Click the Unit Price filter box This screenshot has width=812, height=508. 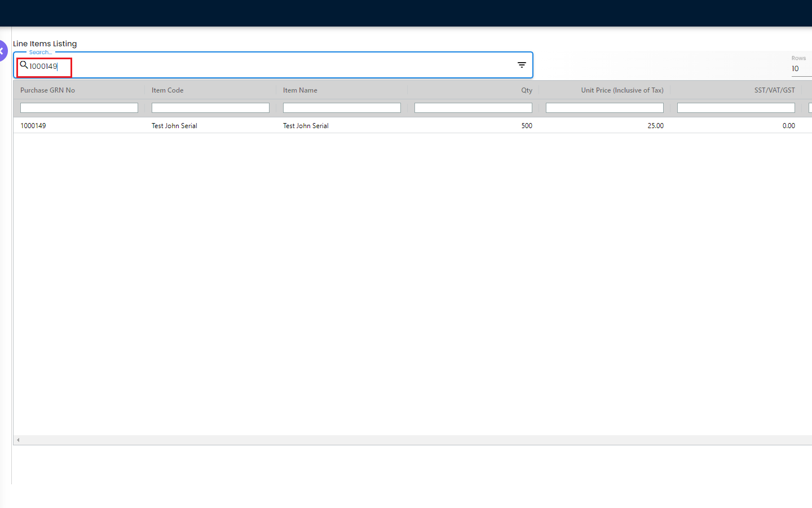click(x=604, y=108)
